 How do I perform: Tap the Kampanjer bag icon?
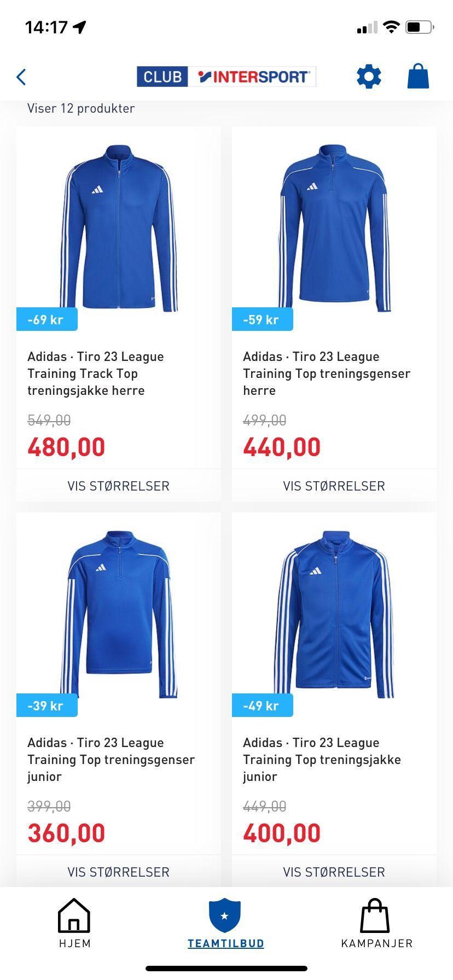[375, 915]
